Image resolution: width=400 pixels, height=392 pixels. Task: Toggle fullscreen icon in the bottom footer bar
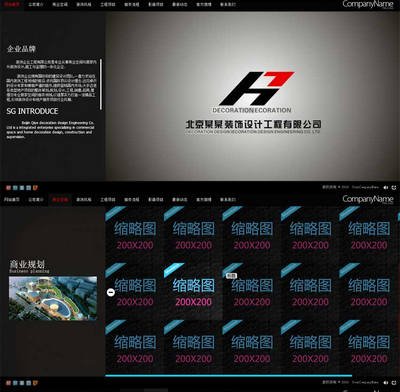(x=394, y=383)
